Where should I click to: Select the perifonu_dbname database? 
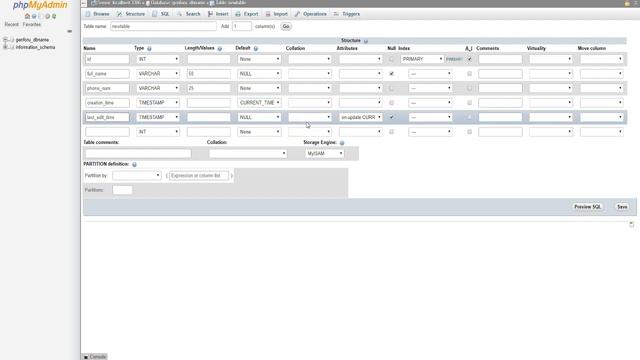[x=32, y=40]
